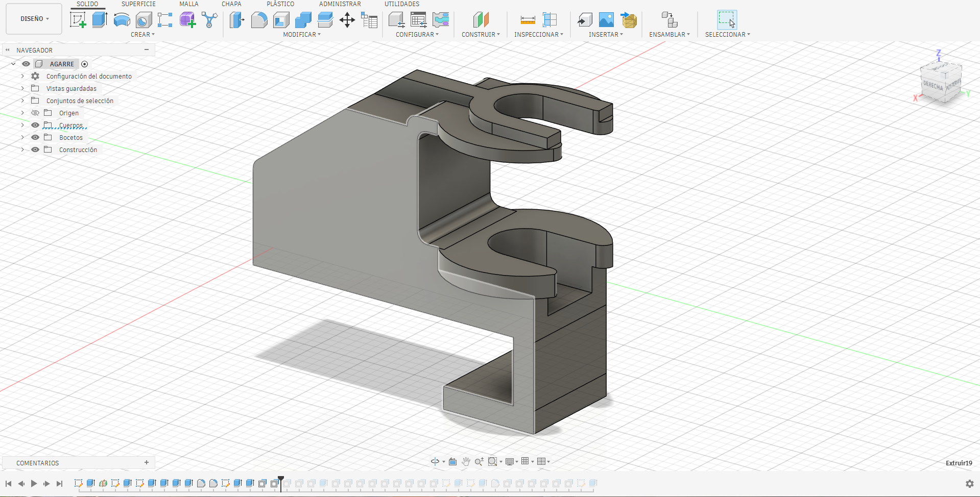Select the window selection tool icon
The image size is (980, 497).
click(x=727, y=20)
